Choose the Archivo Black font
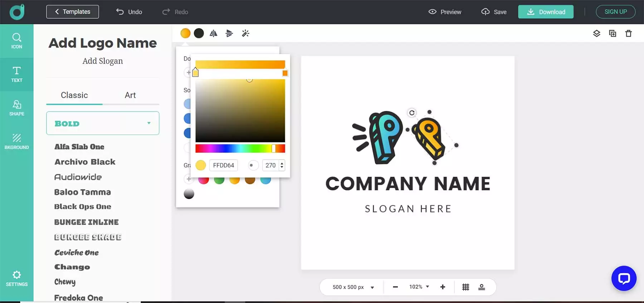The height and width of the screenshot is (303, 644). (85, 162)
